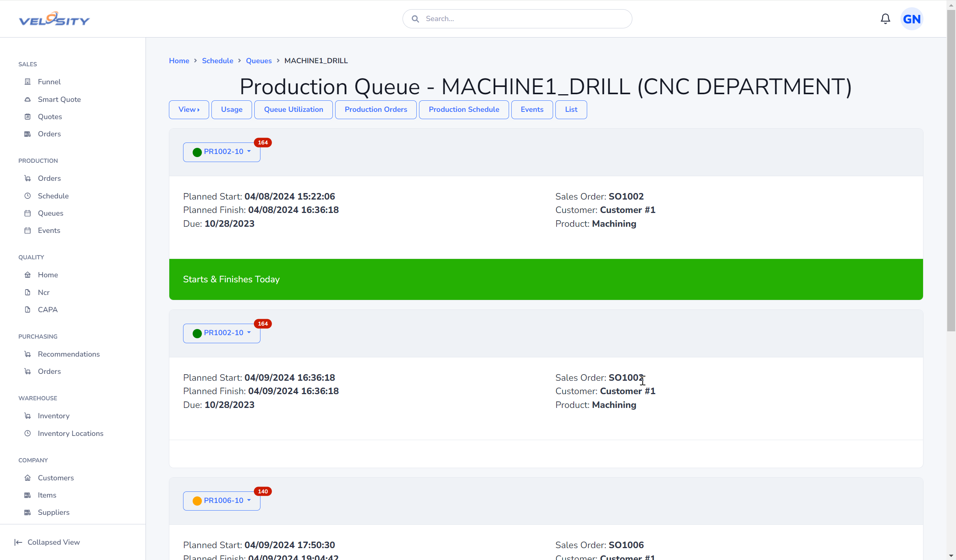Click the Suppliers icon under Company
Screen dimensions: 956x560
28,512
